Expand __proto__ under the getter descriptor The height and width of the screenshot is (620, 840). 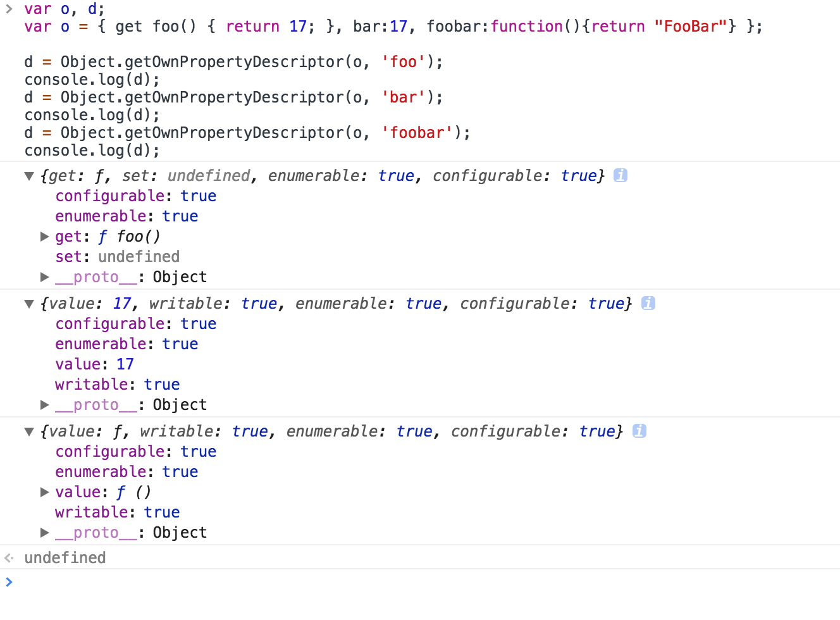pyautogui.click(x=44, y=277)
